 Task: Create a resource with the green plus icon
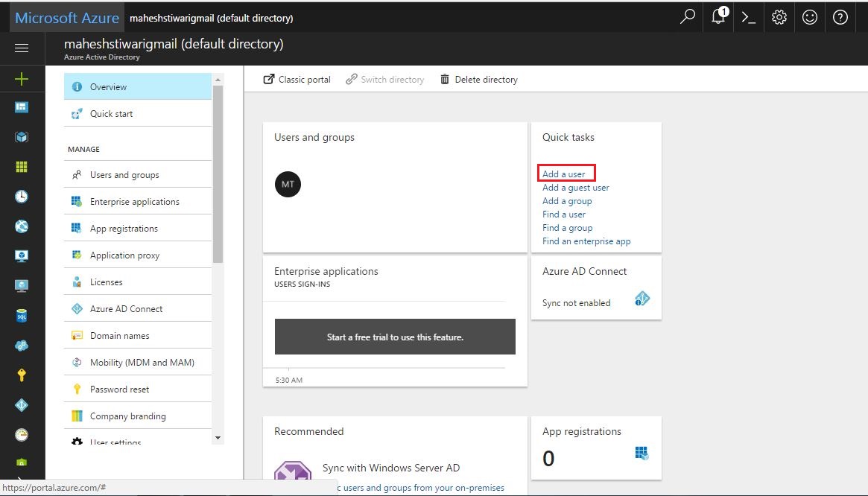point(21,77)
